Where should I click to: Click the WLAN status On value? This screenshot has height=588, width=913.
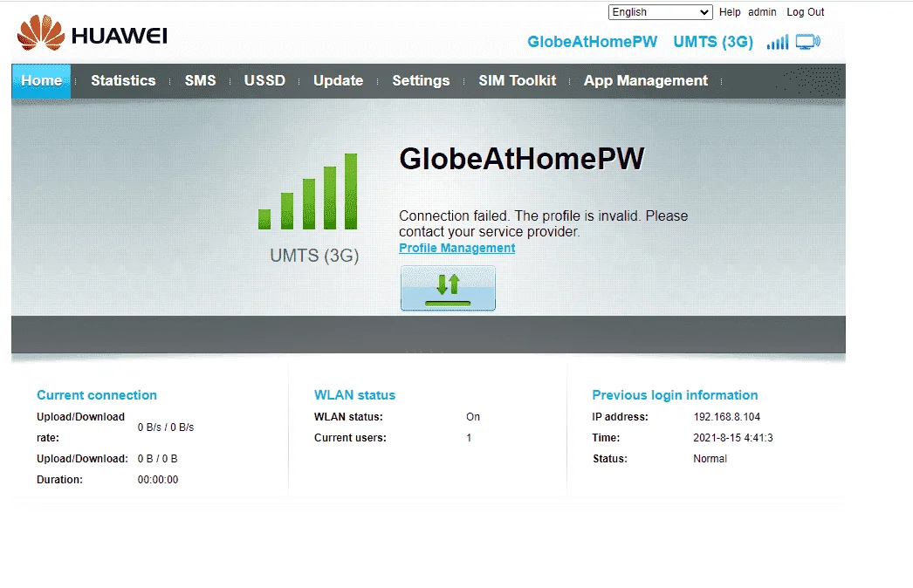473,417
